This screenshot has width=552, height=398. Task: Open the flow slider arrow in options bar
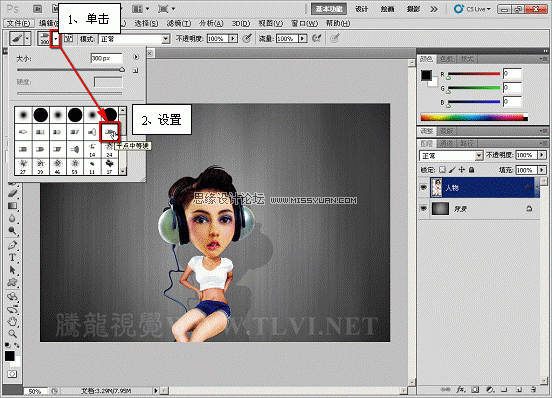pyautogui.click(x=302, y=38)
